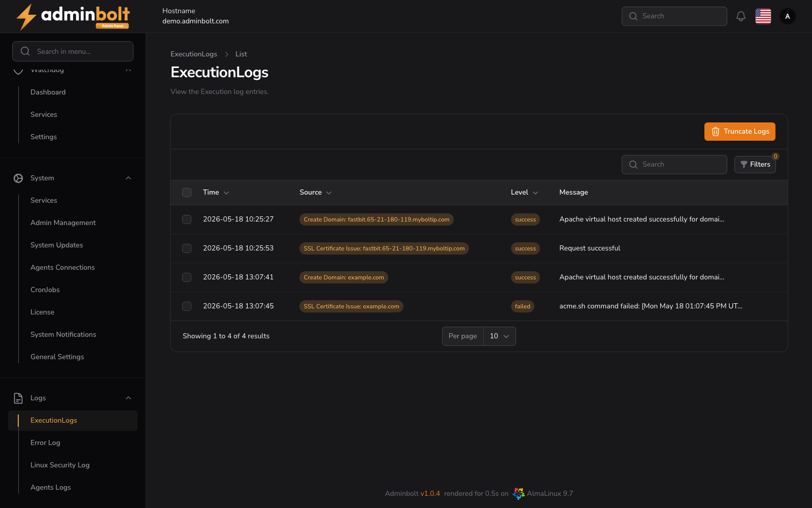Open the user avatar A menu
The height and width of the screenshot is (508, 812).
pos(788,16)
